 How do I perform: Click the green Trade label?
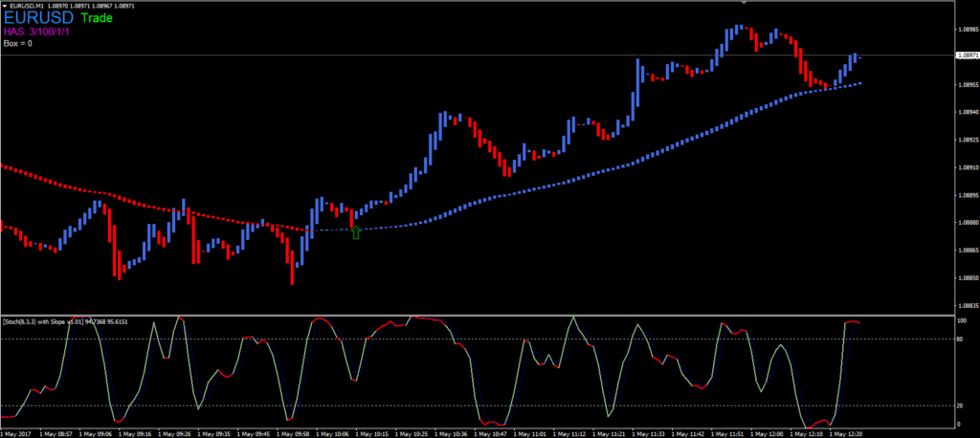[99, 18]
